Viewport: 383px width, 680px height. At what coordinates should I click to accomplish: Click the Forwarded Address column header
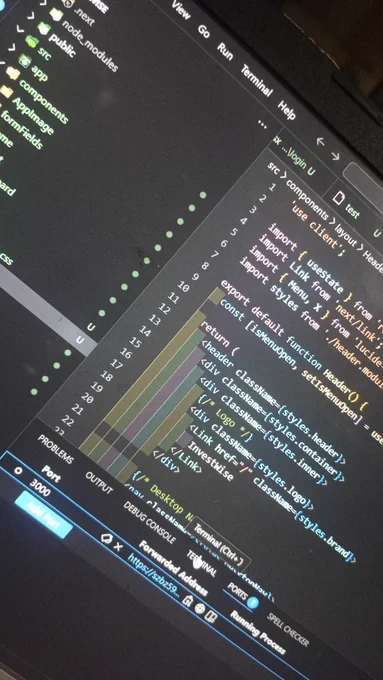tap(173, 568)
